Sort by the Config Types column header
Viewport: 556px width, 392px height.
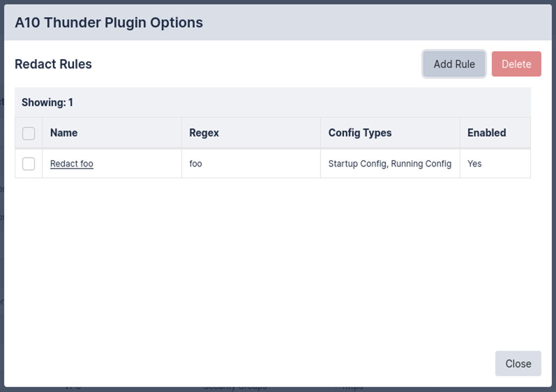pos(360,133)
